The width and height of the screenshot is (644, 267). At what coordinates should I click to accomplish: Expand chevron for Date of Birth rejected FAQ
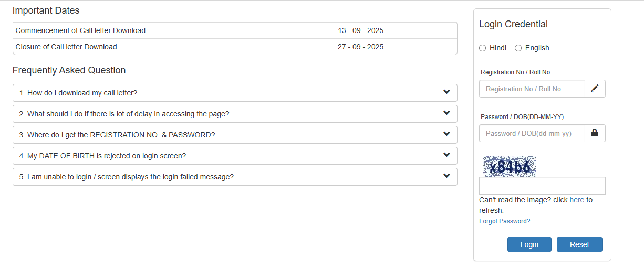[446, 155]
